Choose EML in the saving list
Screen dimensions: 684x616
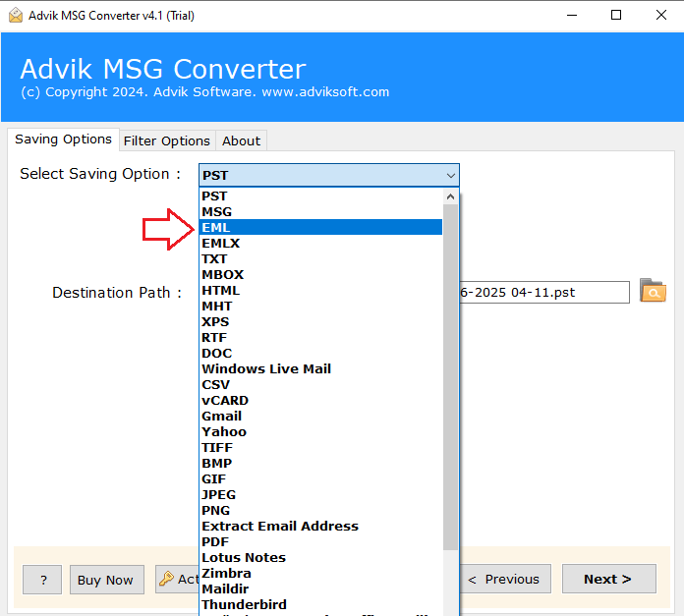(x=320, y=227)
